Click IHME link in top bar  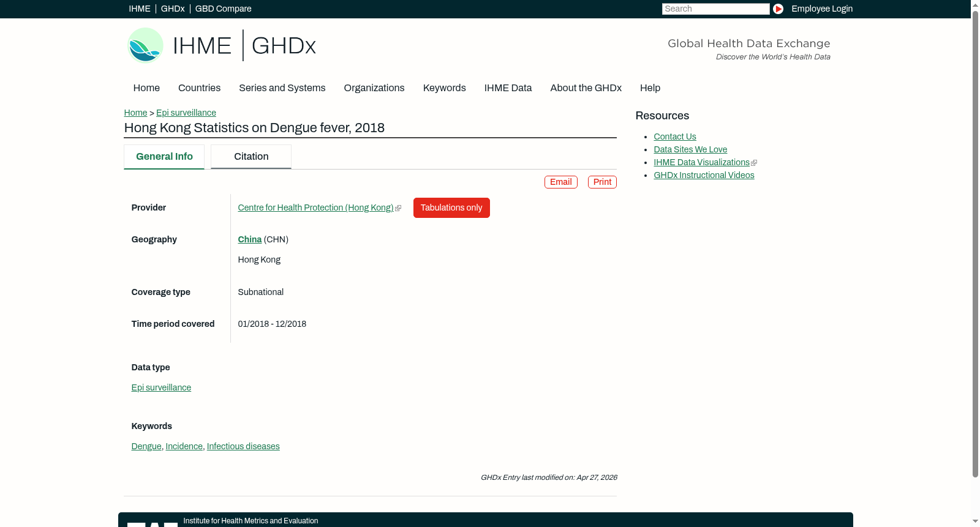click(x=140, y=9)
